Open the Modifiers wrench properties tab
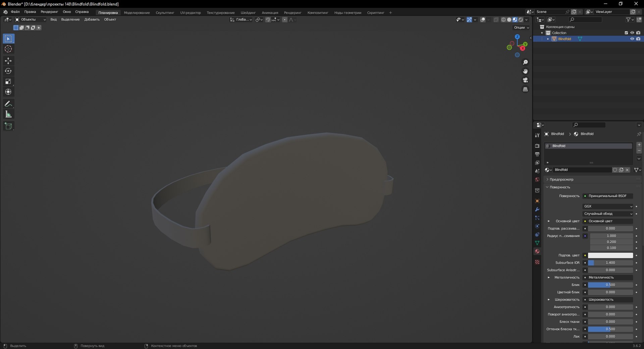This screenshot has height=349, width=644. (537, 209)
